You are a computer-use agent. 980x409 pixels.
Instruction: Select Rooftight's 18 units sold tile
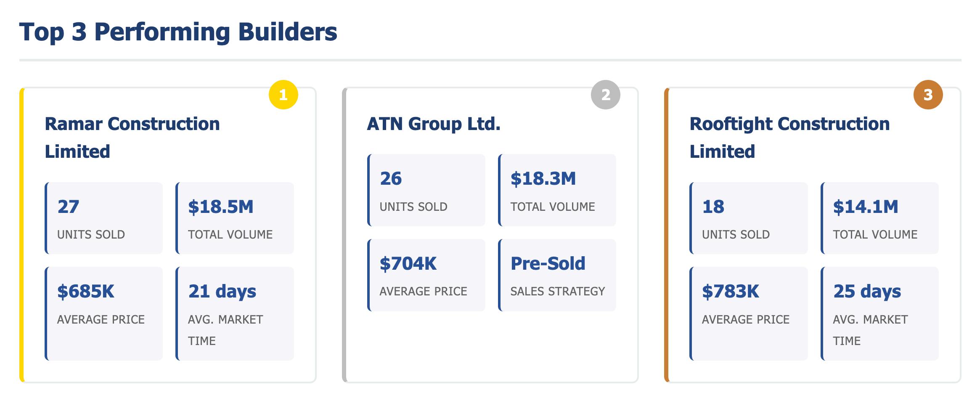pos(749,218)
